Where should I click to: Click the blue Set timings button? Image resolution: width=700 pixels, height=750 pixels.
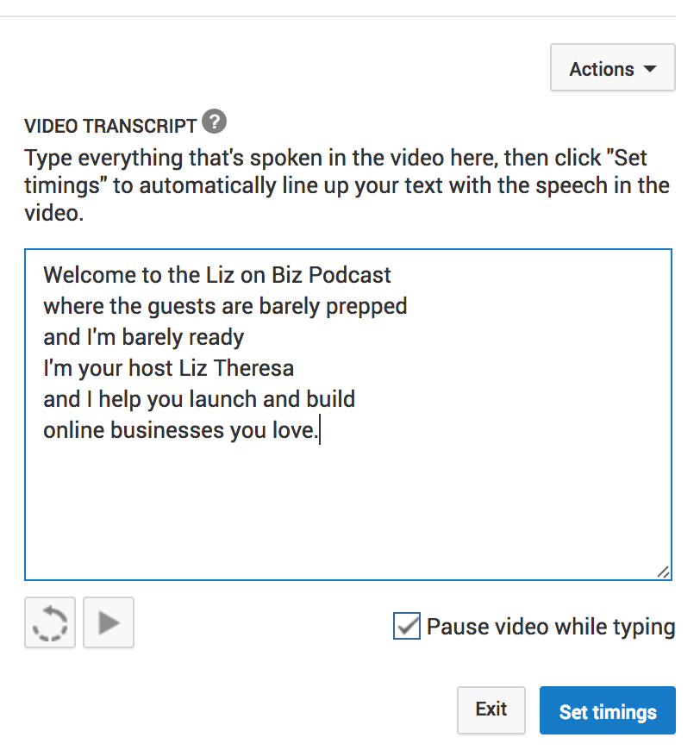[x=607, y=710]
